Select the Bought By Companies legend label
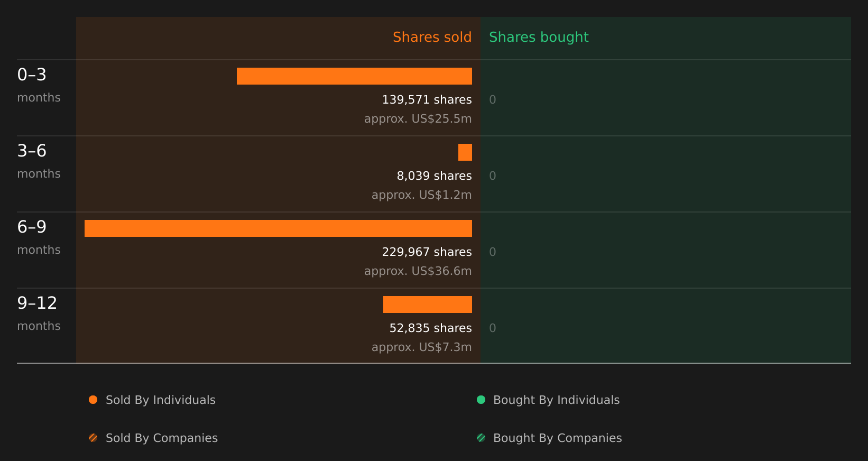868x461 pixels. (x=558, y=438)
